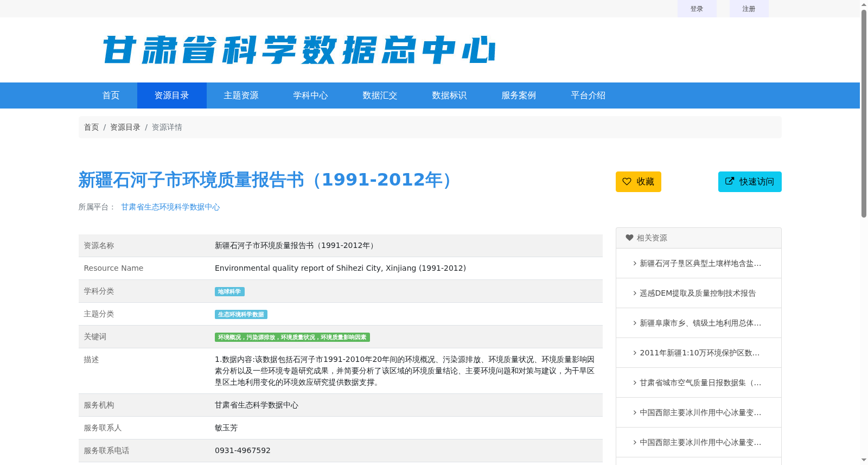868x465 pixels.
Task: Click the heart icon in the 收藏 button
Action: click(627, 182)
